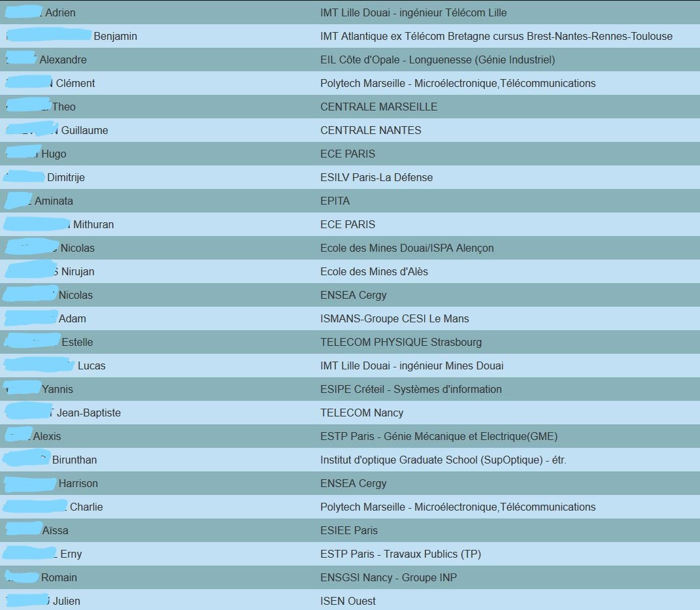The height and width of the screenshot is (610, 700).
Task: Click the name Adam
Action: [x=73, y=319]
